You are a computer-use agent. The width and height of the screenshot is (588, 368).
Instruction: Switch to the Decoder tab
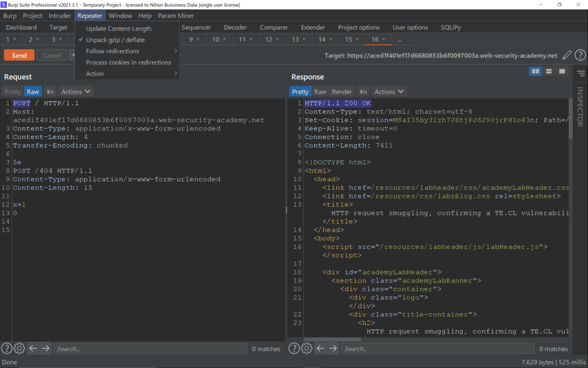click(x=236, y=27)
